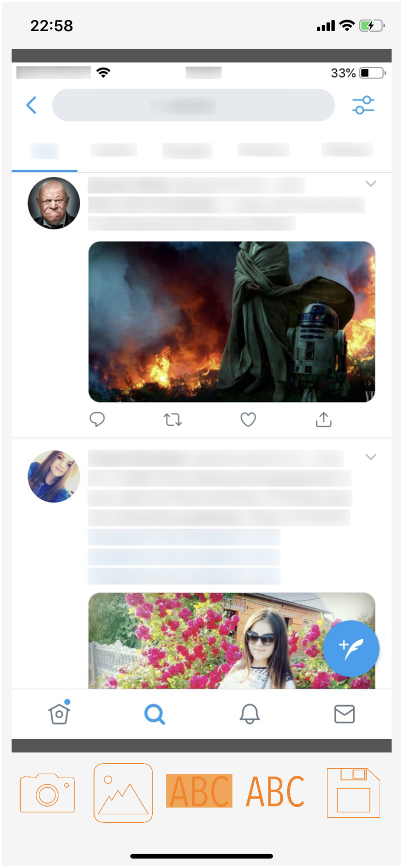Tap the orange camera tool icon
Image resolution: width=401 pixels, height=868 pixels.
[x=47, y=792]
